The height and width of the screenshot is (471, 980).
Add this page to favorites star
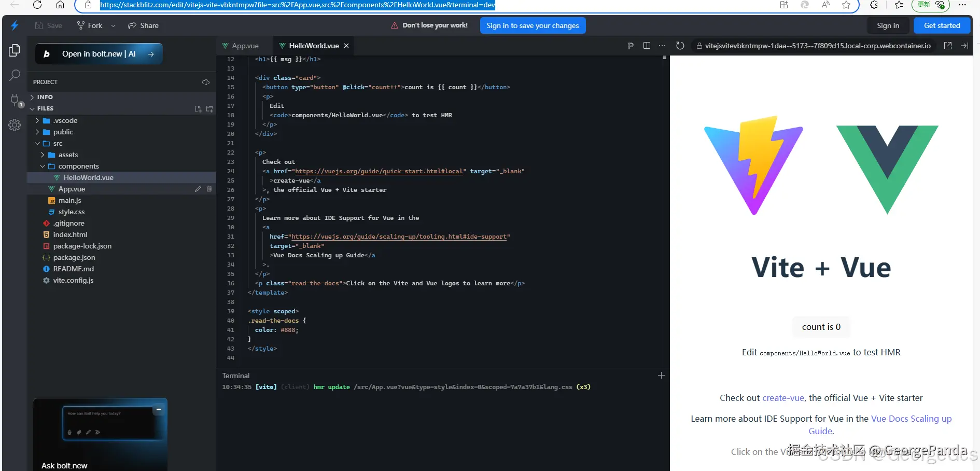[x=846, y=5]
